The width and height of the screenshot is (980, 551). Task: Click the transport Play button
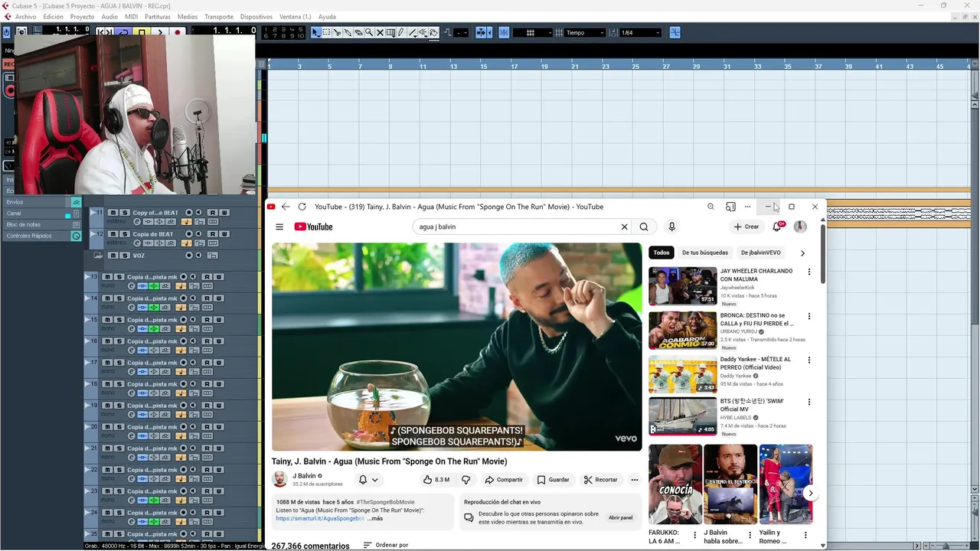[160, 32]
